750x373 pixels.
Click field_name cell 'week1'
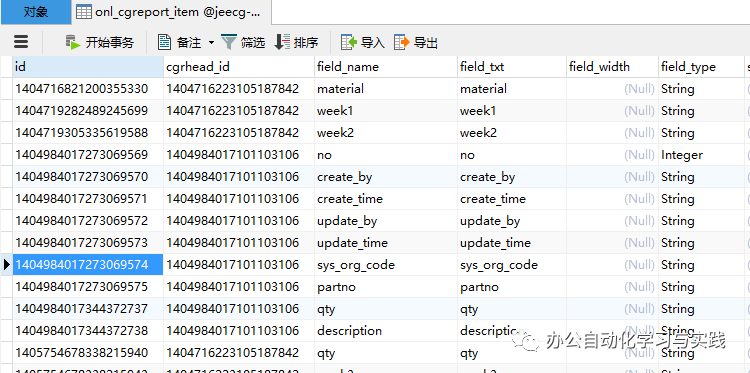tap(386, 111)
